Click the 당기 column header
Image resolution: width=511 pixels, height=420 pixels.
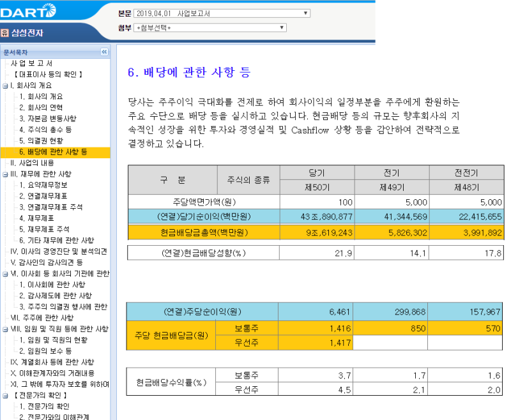(x=317, y=173)
